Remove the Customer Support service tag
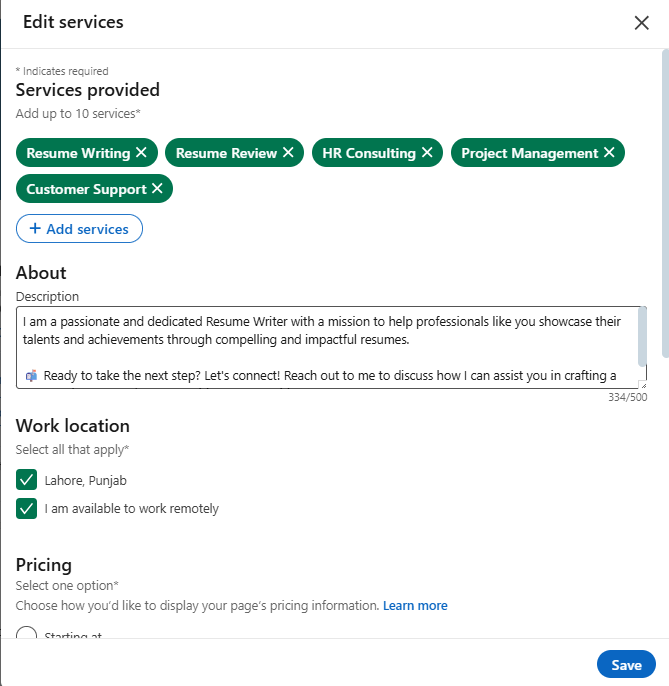669x686 pixels. tap(157, 189)
